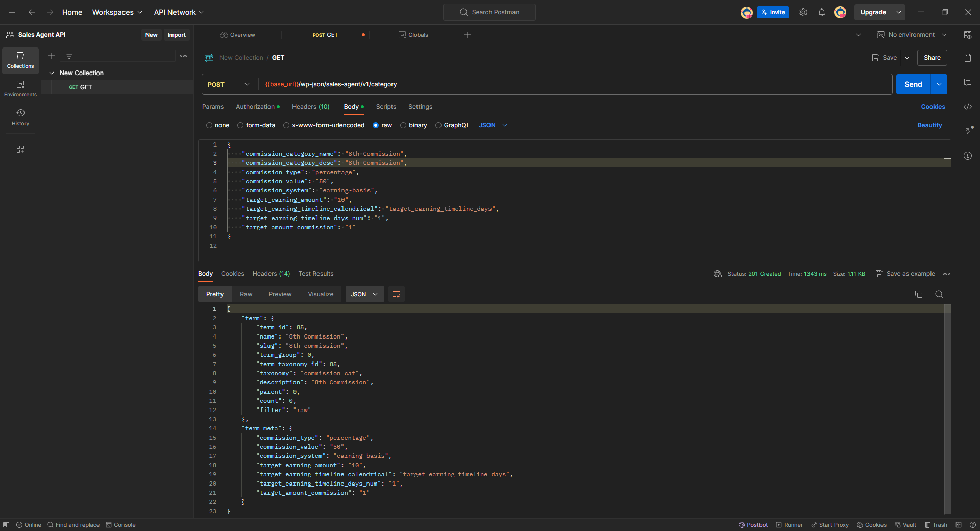Select the none body type
The height and width of the screenshot is (531, 980).
pos(209,125)
